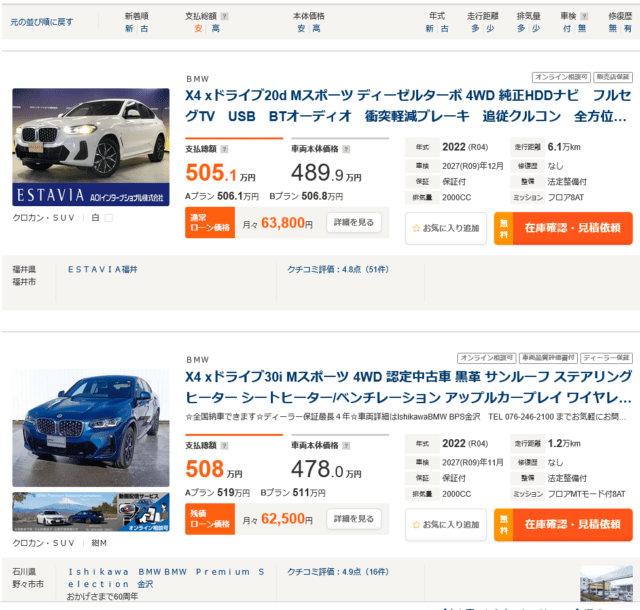Sort 新着順 by 新 (newest)
Viewport: 640px width, 610px height.
coord(129,29)
